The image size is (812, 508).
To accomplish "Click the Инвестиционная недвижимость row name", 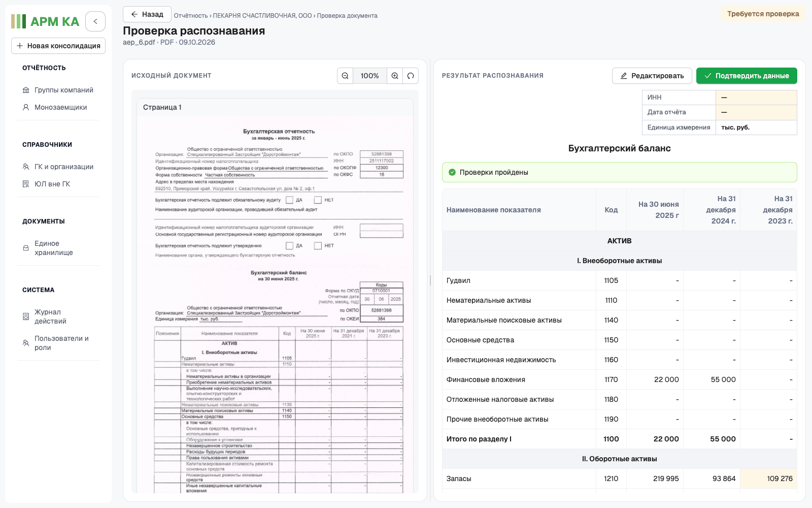I will coord(501,360).
